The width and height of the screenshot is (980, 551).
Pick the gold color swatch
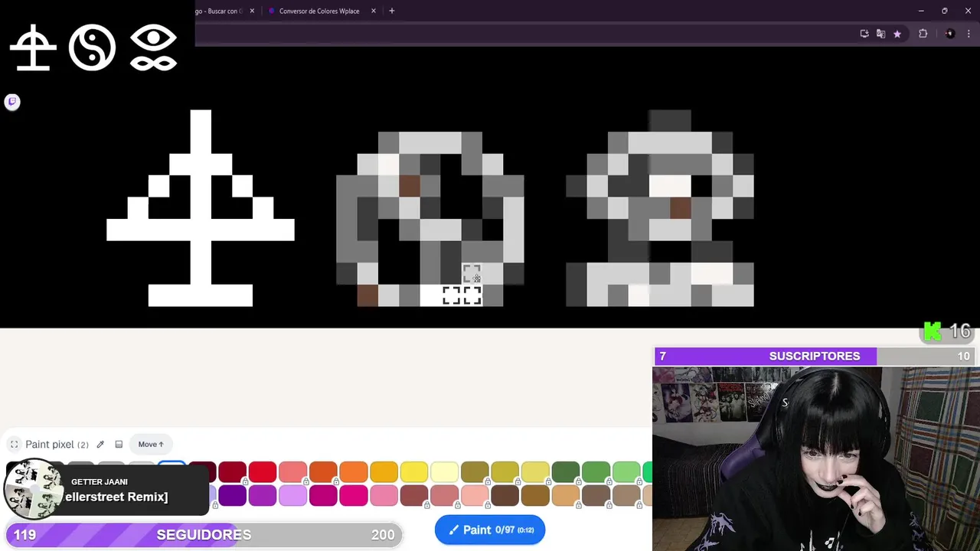click(384, 472)
